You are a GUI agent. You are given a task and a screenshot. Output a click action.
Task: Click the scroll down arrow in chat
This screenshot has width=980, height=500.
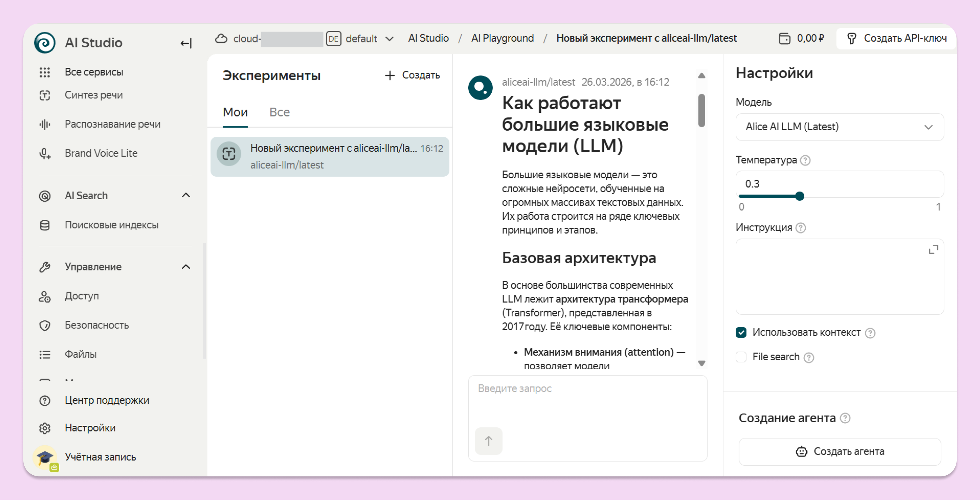coord(702,363)
